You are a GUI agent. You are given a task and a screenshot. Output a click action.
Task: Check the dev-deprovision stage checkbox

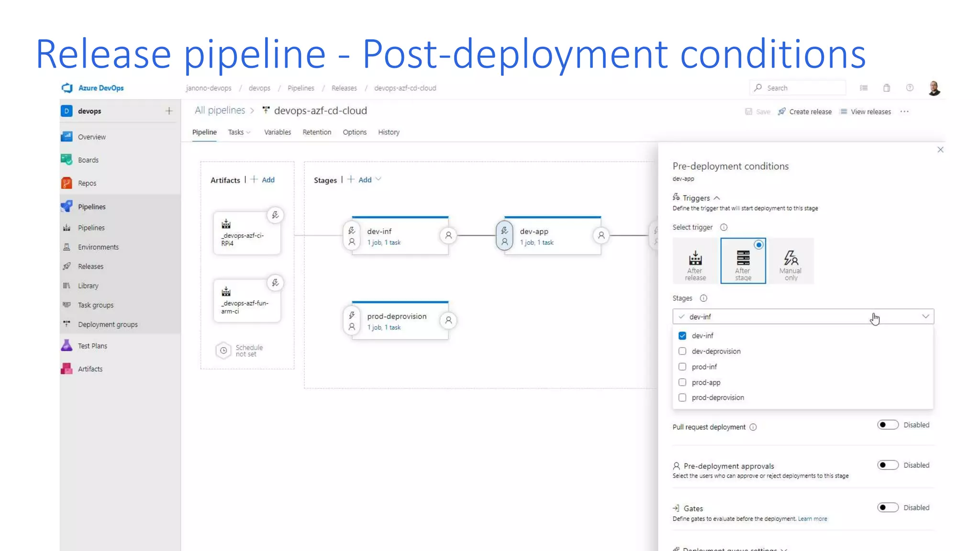point(682,351)
